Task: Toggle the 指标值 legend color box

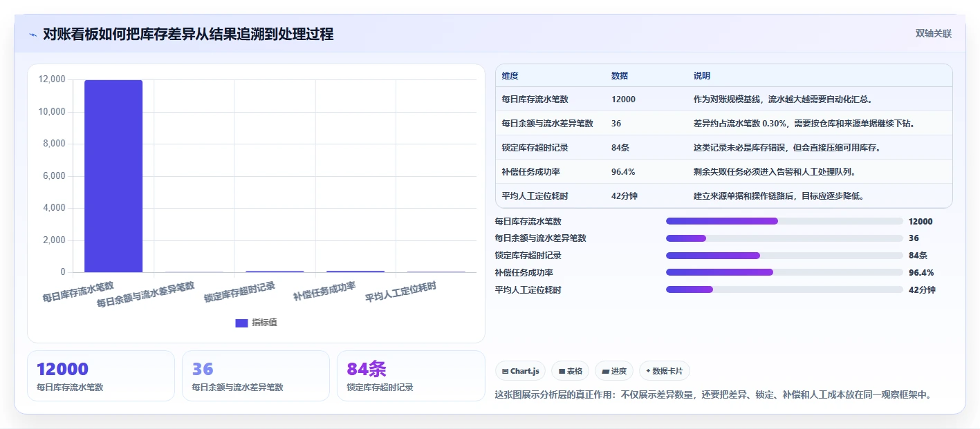Action: point(241,323)
